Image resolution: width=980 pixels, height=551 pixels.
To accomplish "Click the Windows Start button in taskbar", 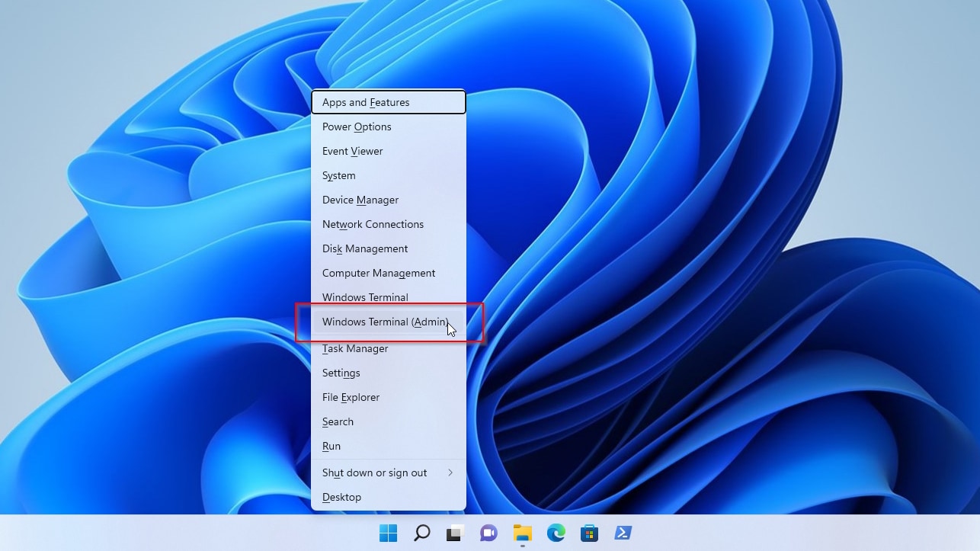I will (389, 533).
